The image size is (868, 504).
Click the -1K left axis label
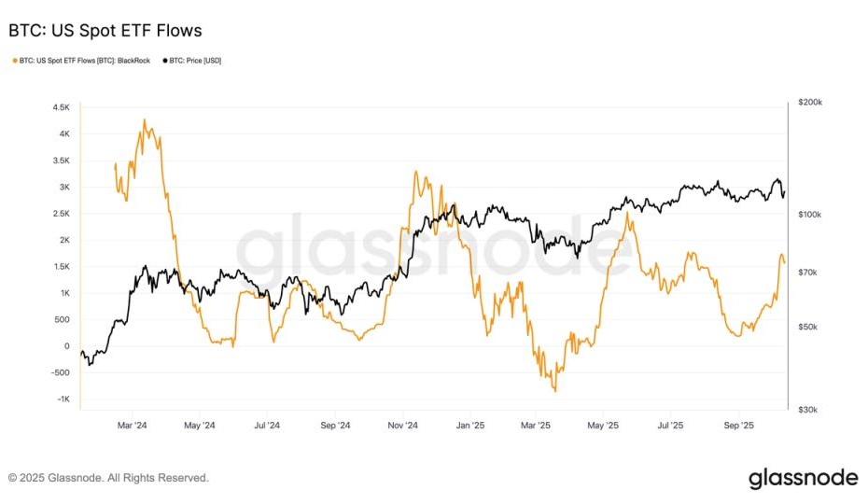pyautogui.click(x=63, y=399)
